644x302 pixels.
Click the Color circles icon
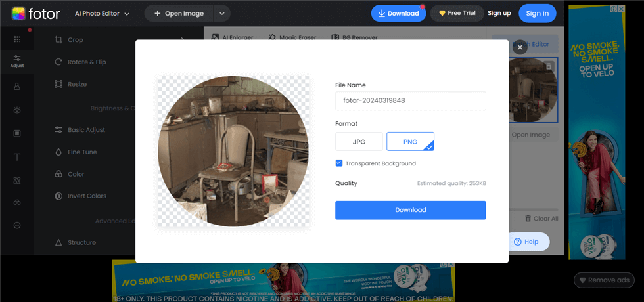(58, 174)
